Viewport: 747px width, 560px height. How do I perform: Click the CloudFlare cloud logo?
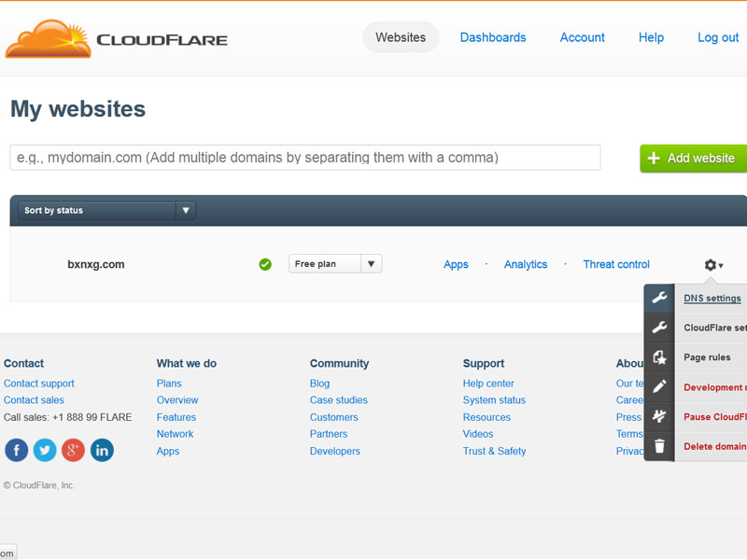(49, 39)
